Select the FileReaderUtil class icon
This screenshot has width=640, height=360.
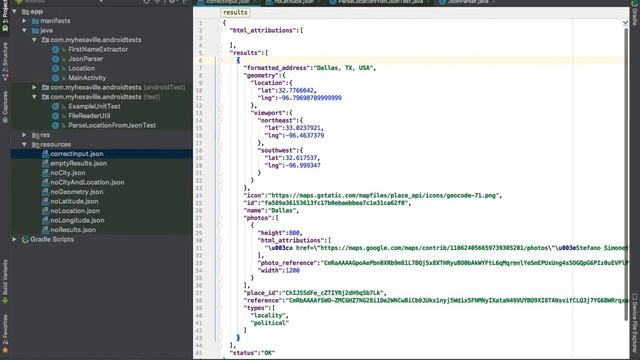(x=56, y=116)
